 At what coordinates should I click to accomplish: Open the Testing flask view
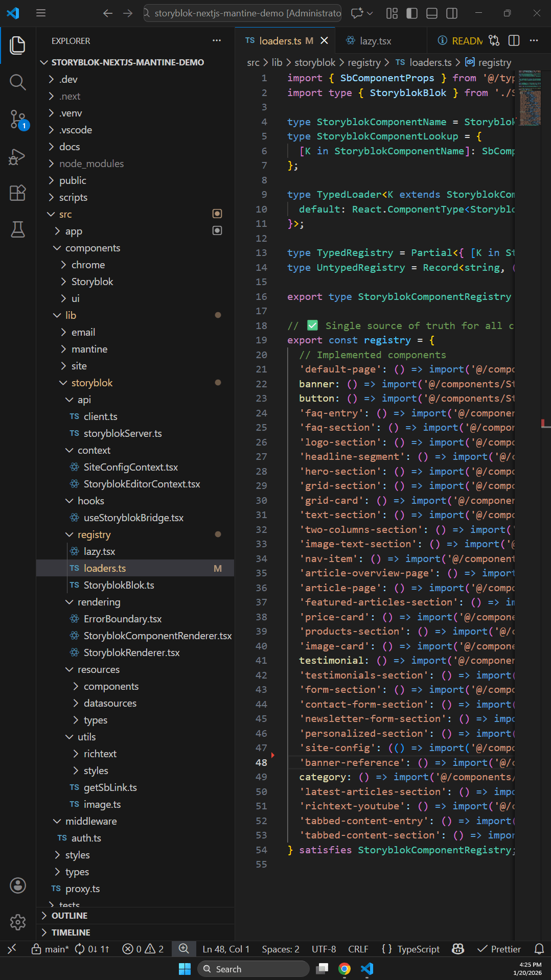click(18, 229)
